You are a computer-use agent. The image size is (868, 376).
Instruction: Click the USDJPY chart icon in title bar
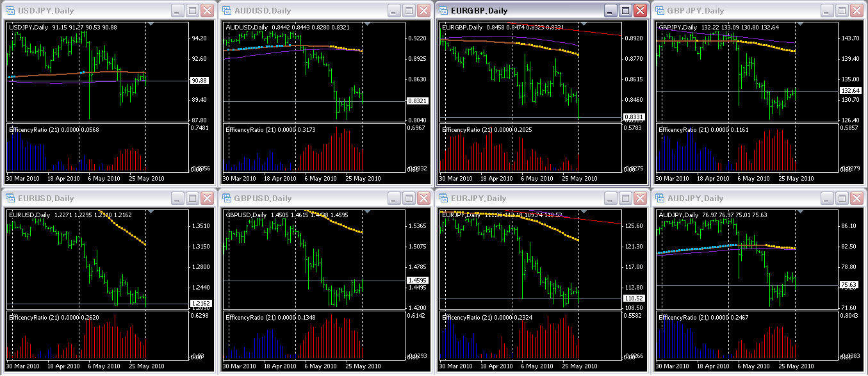[10, 11]
